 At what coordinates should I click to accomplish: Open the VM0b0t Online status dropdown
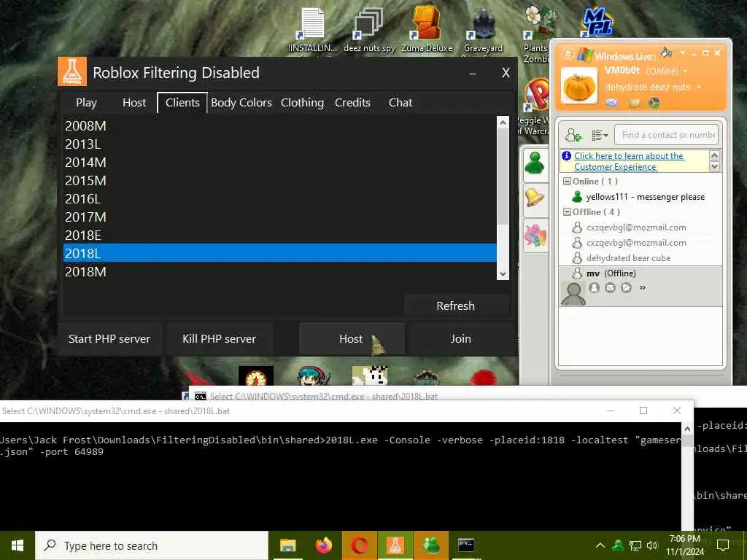click(686, 71)
